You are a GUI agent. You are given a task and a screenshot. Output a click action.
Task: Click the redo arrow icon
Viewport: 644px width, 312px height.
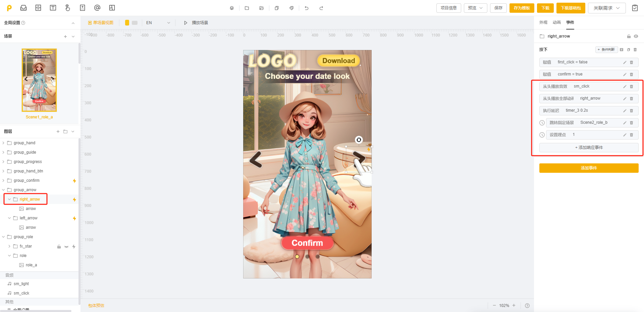point(321,8)
